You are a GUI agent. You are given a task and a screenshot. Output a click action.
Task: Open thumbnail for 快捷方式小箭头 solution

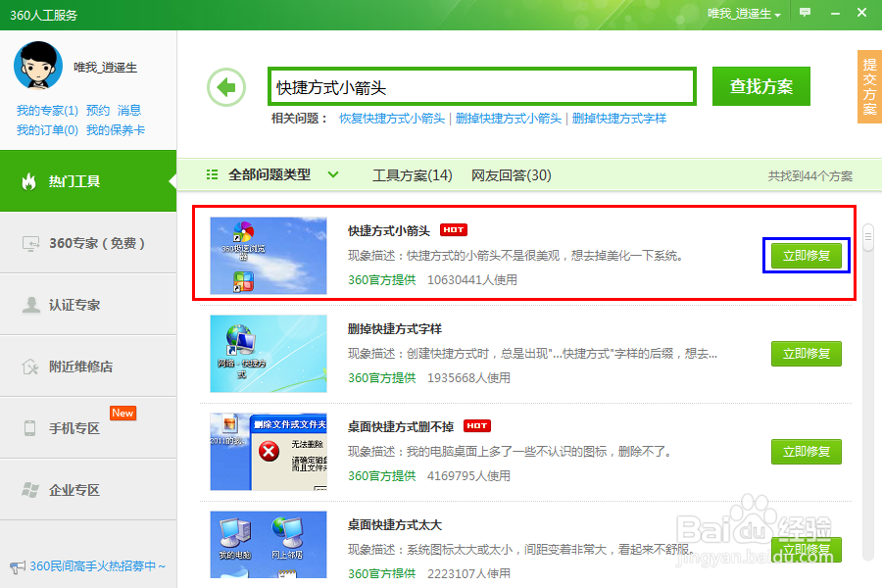click(269, 256)
